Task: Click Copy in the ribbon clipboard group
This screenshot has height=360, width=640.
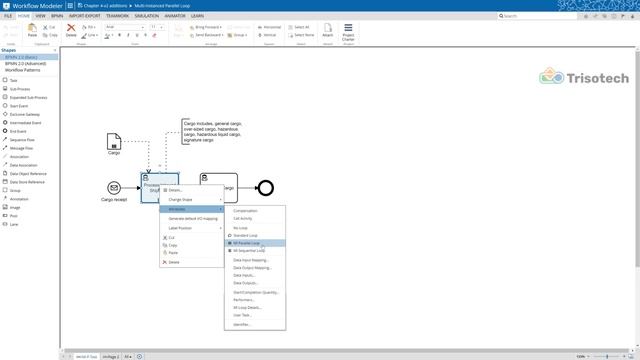Action: click(50, 35)
